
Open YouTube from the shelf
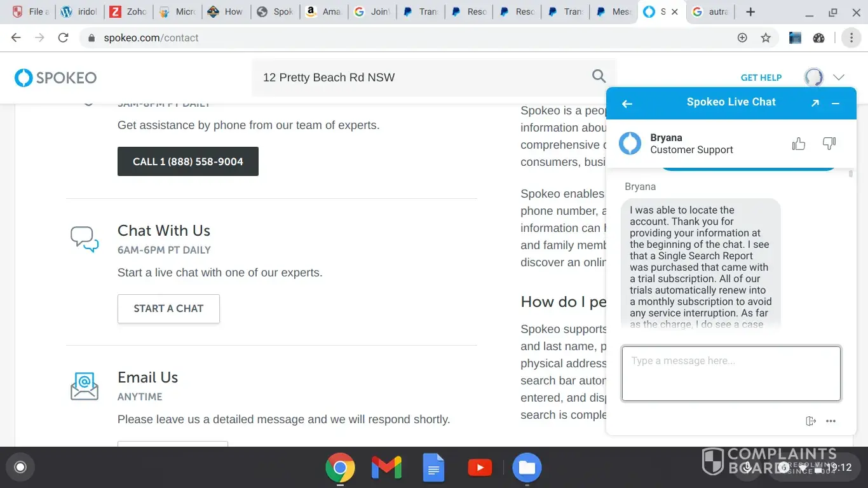(x=480, y=468)
